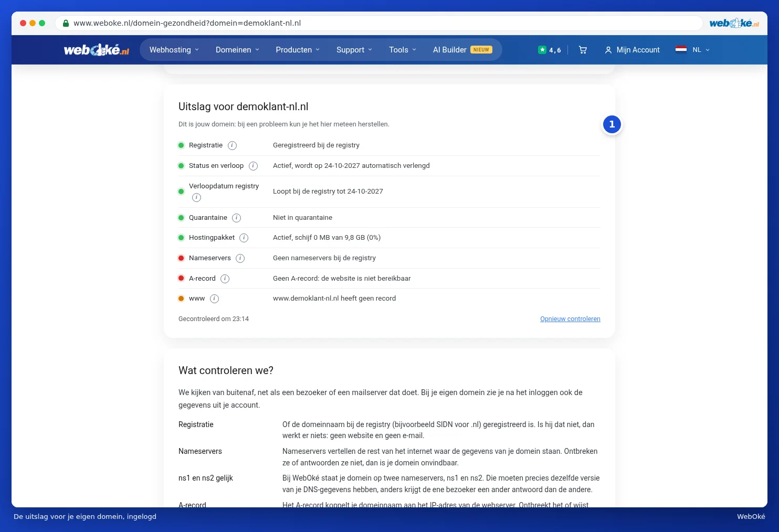Click 'Actief, schijf 0 MB van 9,8 GB (0%)'
779x532 pixels.
[x=327, y=238]
